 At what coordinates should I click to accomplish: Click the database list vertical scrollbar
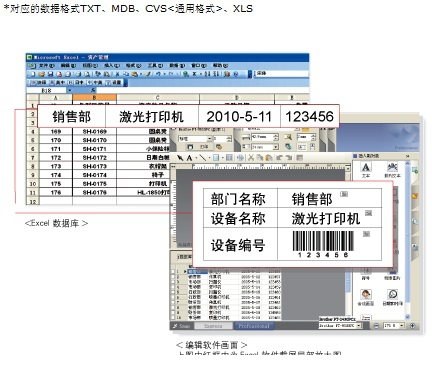pyautogui.click(x=349, y=293)
